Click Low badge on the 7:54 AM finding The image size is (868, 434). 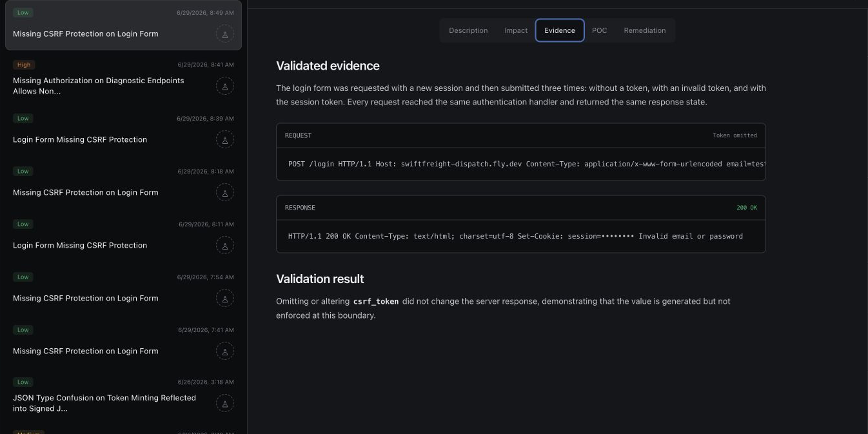tap(23, 277)
